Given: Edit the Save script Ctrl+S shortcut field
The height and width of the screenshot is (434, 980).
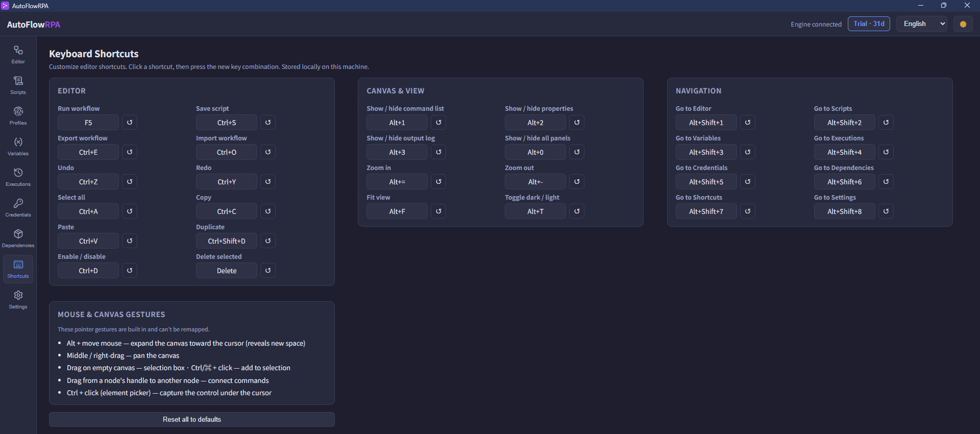Looking at the screenshot, I should [227, 123].
